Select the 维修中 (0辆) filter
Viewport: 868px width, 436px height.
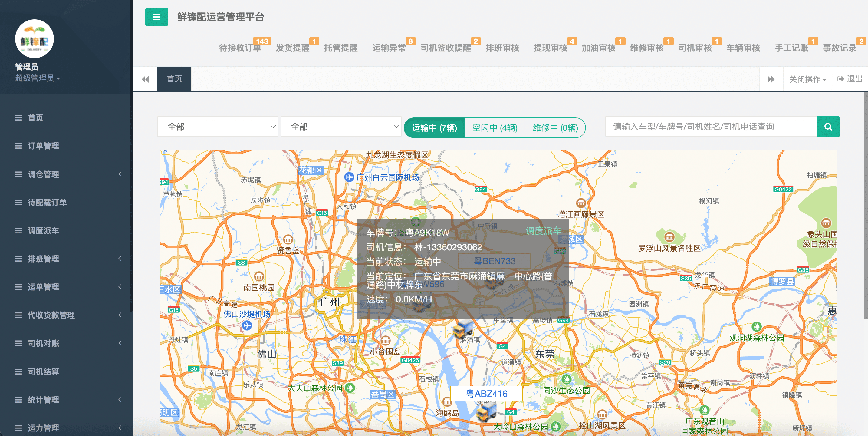coord(555,128)
